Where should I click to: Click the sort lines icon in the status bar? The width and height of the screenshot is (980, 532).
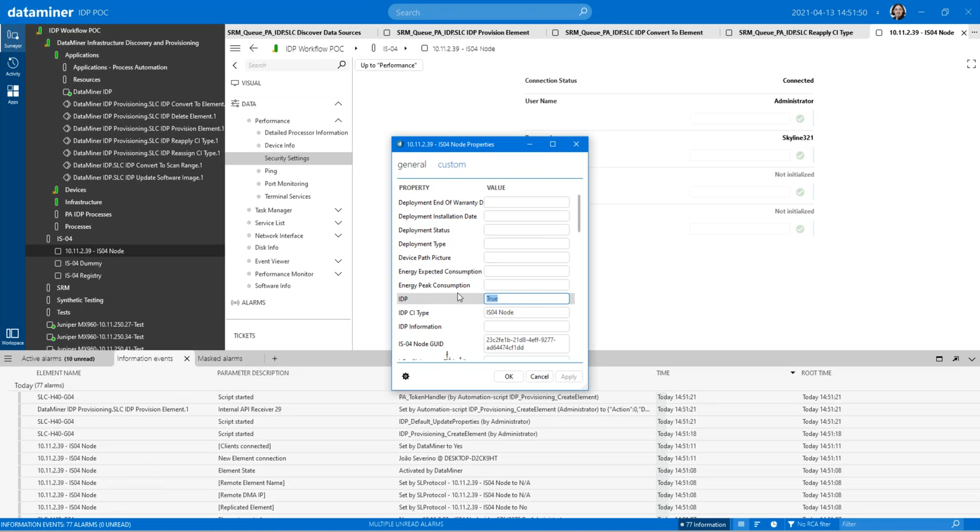758,524
